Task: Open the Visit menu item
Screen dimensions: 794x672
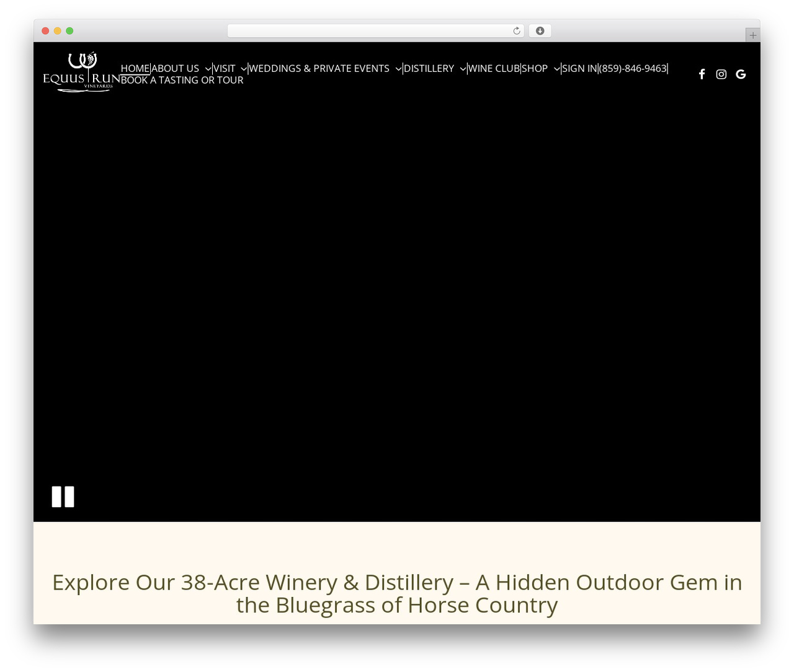Action: pos(224,68)
